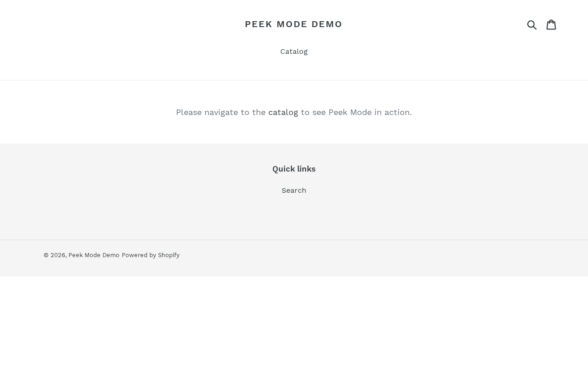Click the © 2026 copyright text
The image size is (588, 368).
point(55,255)
